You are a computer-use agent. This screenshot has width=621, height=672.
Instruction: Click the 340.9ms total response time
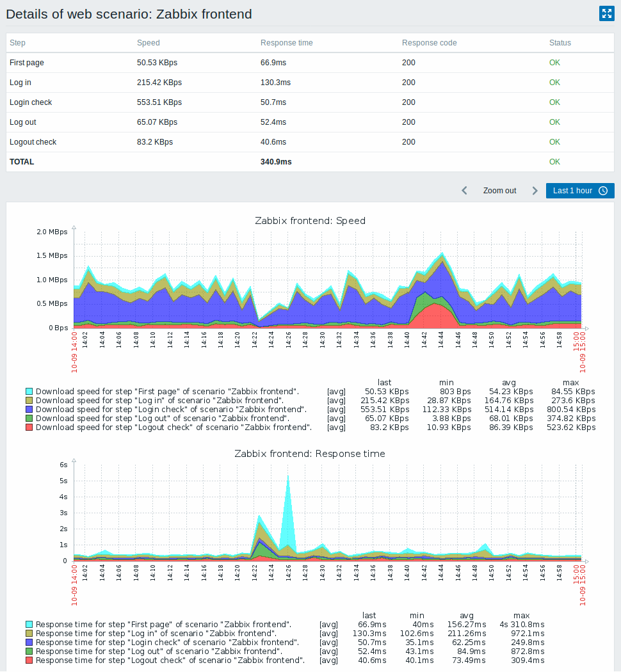pyautogui.click(x=276, y=161)
